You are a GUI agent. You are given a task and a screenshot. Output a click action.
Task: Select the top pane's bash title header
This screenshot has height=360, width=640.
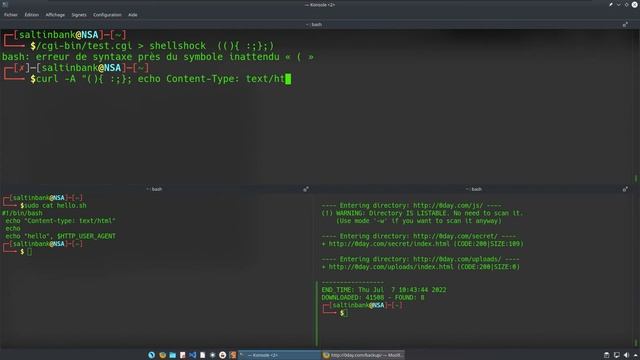pyautogui.click(x=314, y=24)
